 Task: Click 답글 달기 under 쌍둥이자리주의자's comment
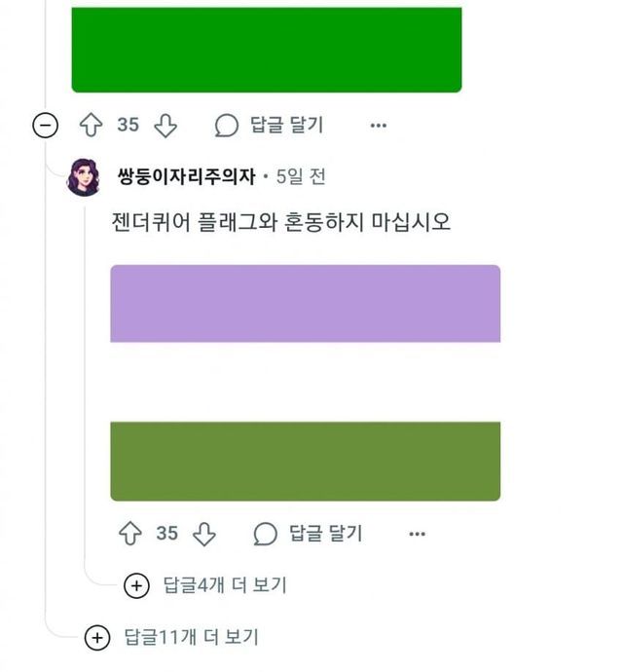click(308, 533)
